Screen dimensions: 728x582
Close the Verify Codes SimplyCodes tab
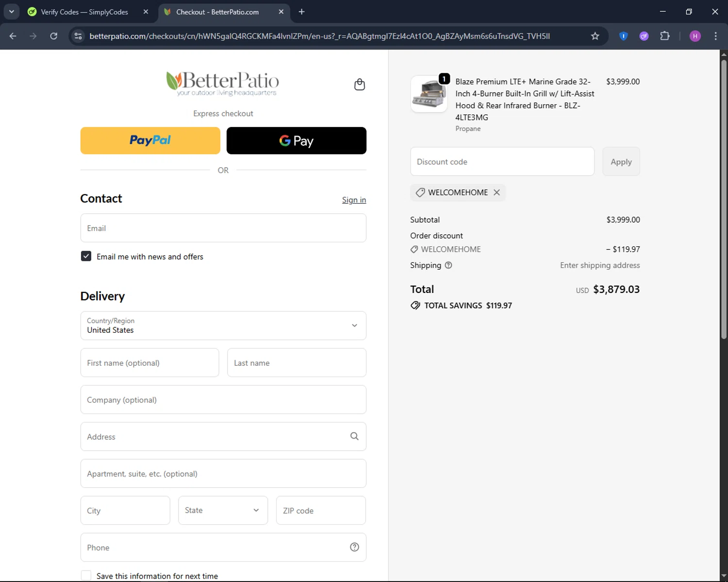click(x=146, y=12)
